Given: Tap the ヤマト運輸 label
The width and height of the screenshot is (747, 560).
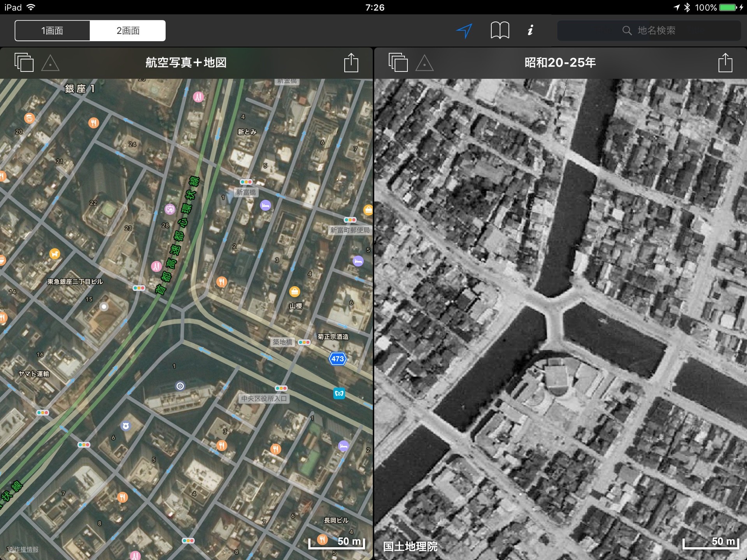Looking at the screenshot, I should (34, 374).
